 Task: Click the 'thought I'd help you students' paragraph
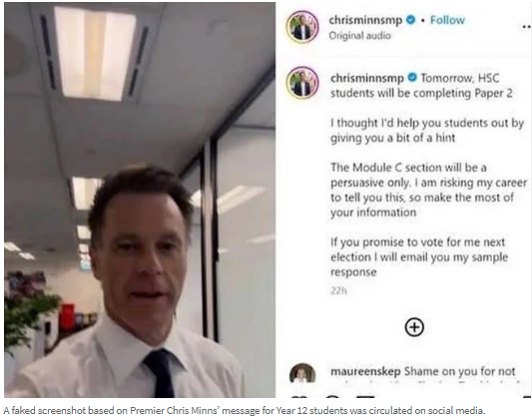(x=427, y=130)
